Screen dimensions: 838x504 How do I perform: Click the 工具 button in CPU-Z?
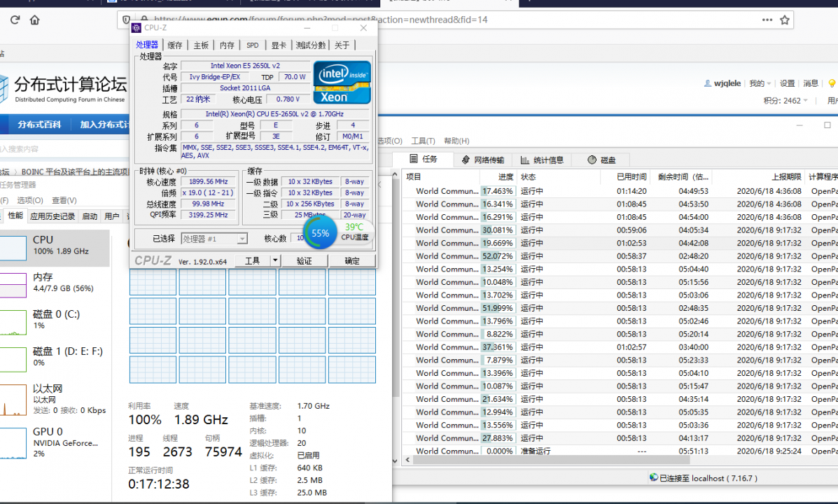click(252, 260)
